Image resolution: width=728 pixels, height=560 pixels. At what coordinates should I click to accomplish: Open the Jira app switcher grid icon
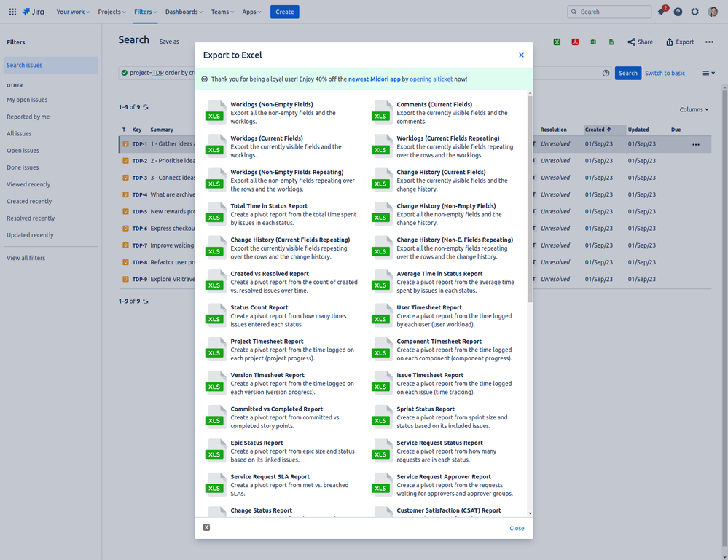click(12, 12)
